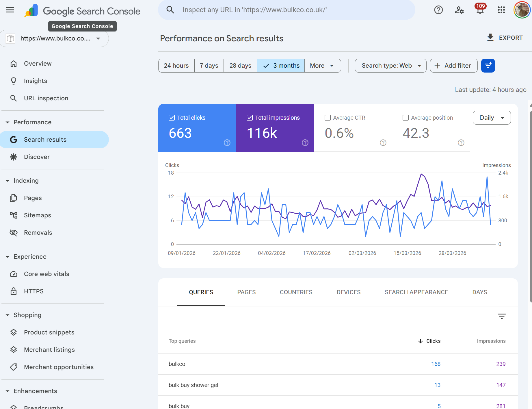The width and height of the screenshot is (532, 409).
Task: Enable the Average position checkbox
Action: 405,118
